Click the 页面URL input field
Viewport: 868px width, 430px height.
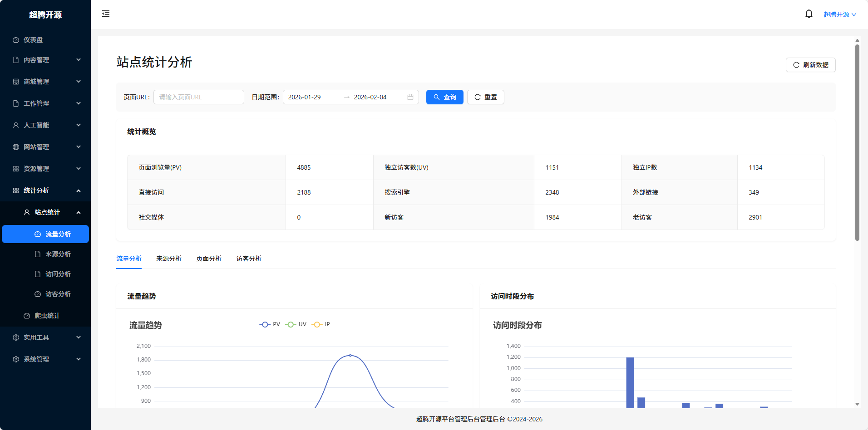click(x=198, y=97)
